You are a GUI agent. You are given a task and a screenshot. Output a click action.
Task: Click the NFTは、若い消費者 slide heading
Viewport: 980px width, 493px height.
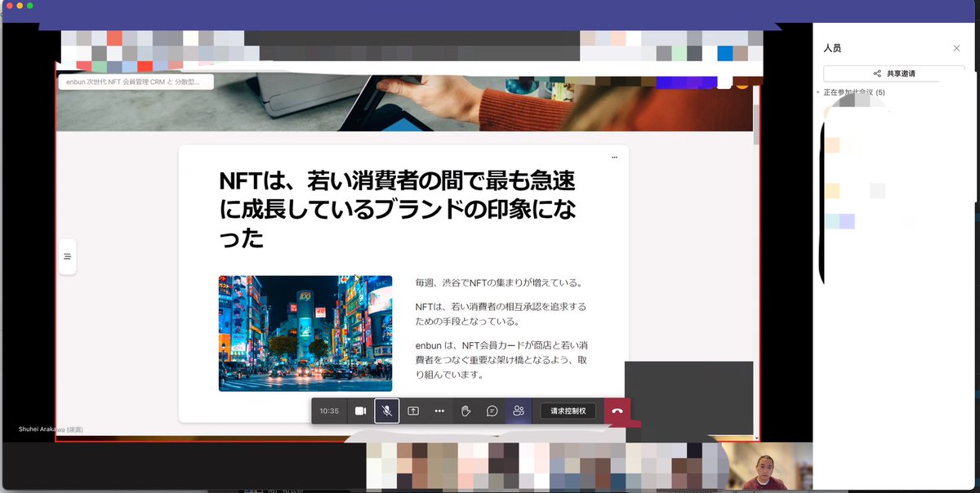397,210
